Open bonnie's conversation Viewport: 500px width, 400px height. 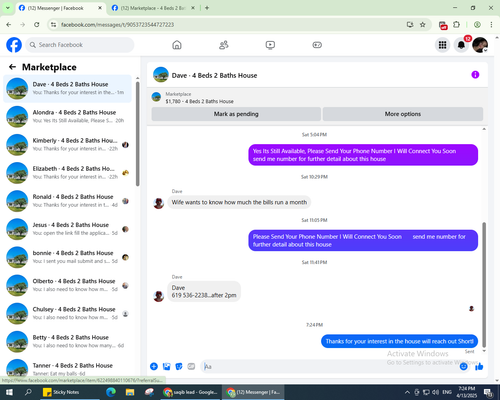pos(67,257)
